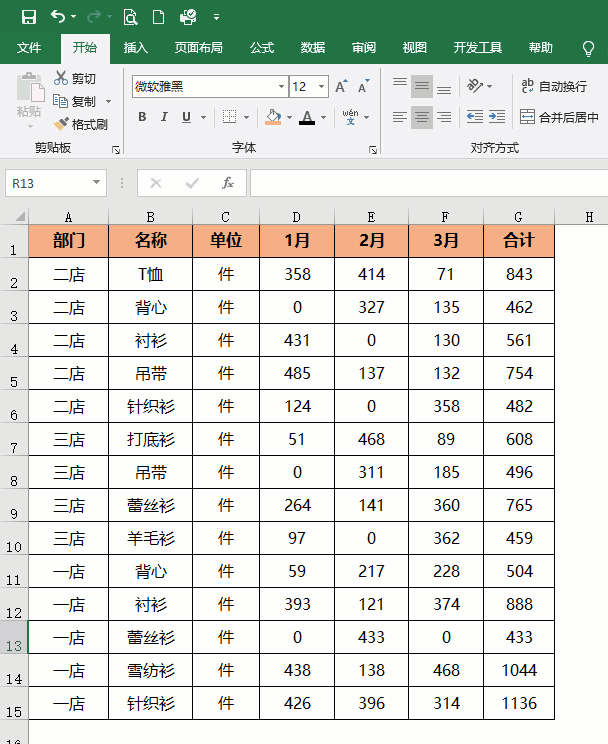This screenshot has height=744, width=608.
Task: Click the Borders icon
Action: tap(229, 117)
